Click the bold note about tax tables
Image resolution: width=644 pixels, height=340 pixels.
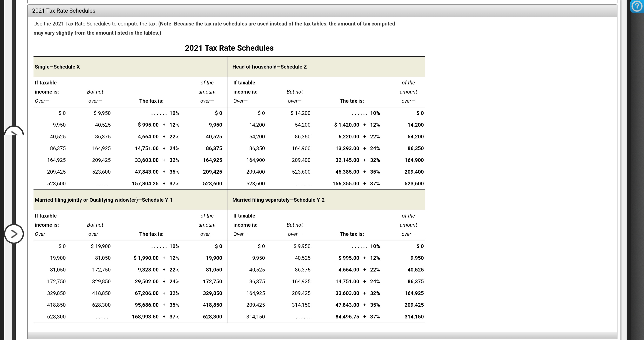[x=276, y=24]
